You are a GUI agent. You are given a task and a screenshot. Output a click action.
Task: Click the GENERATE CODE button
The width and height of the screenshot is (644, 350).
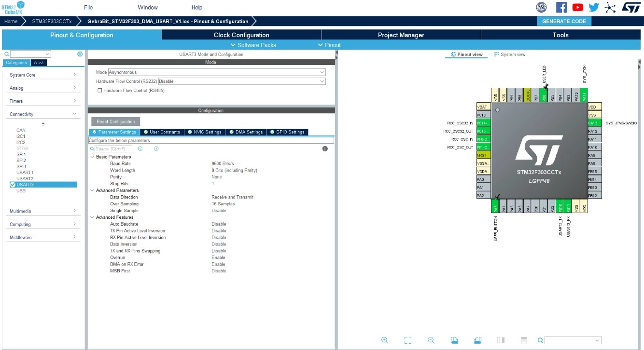(564, 21)
